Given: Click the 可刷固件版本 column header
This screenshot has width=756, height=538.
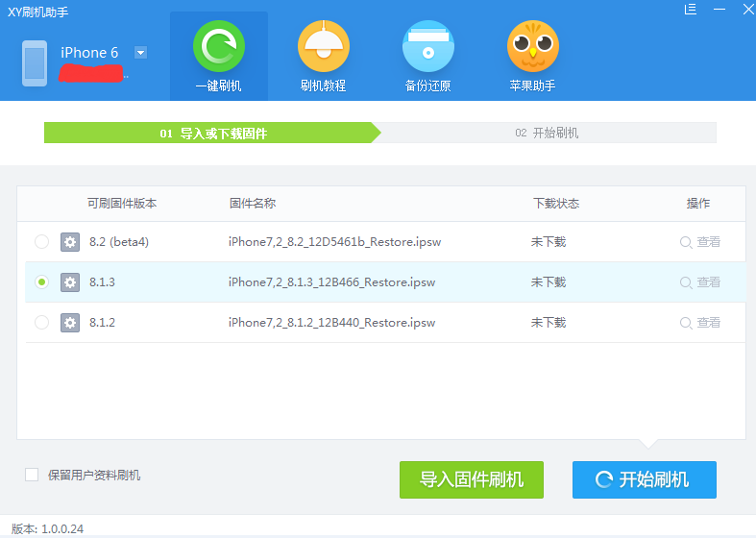Looking at the screenshot, I should tap(122, 204).
